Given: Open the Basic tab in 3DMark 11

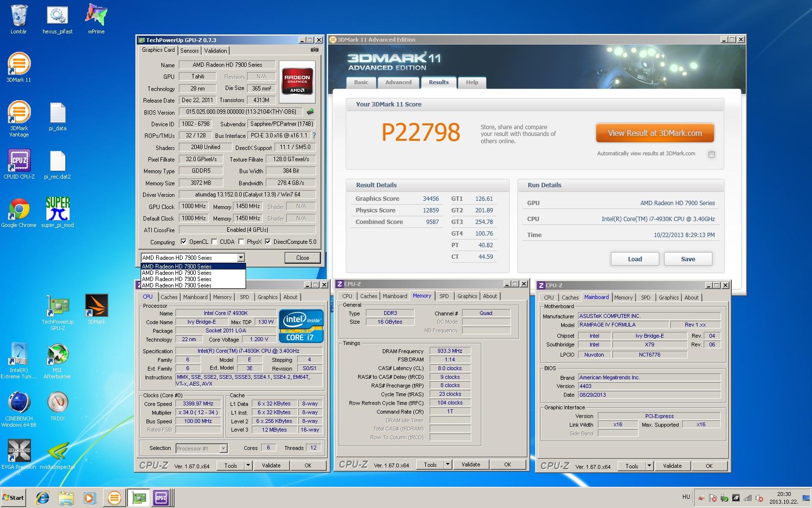Looking at the screenshot, I should (x=361, y=82).
